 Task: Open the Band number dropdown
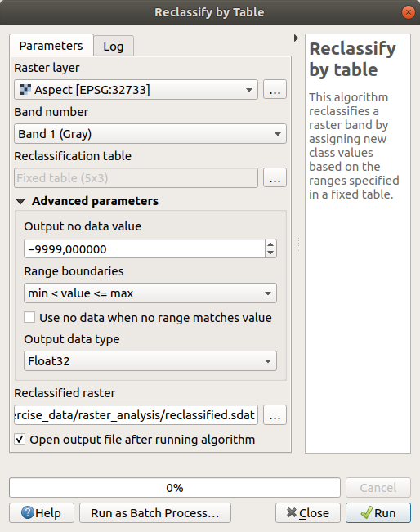(150, 134)
